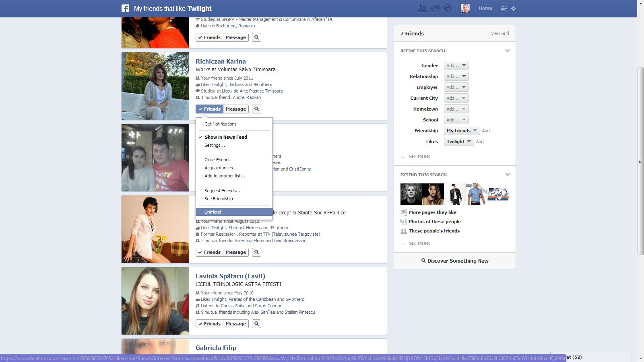
Task: Open the messages icon in top bar
Action: pos(435,8)
